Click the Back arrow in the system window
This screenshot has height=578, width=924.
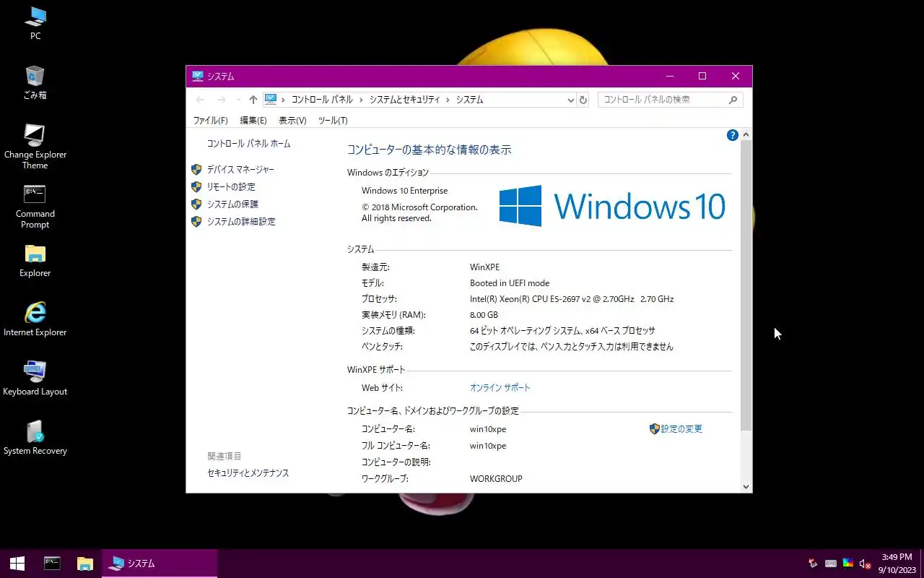201,100
